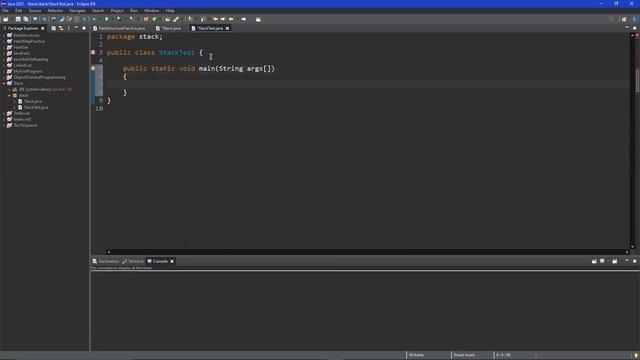Expand the JRE System Library node
The width and height of the screenshot is (640, 360).
[x=9, y=89]
